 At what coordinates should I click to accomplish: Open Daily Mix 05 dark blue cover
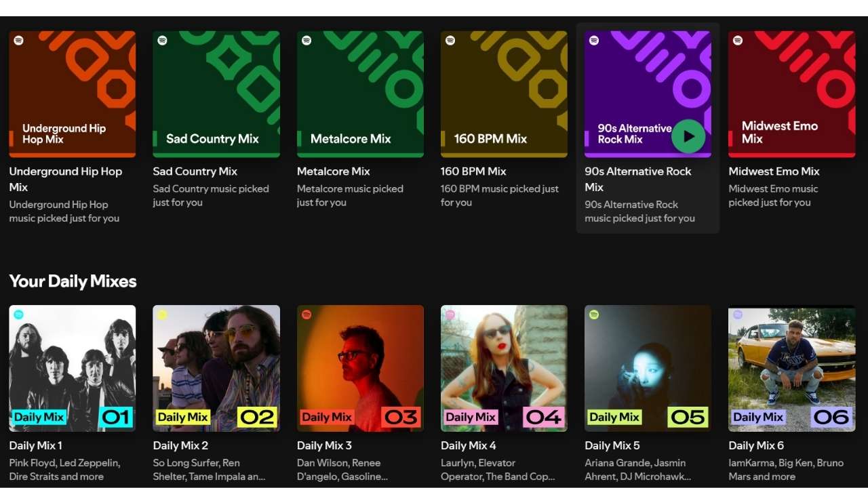click(648, 368)
